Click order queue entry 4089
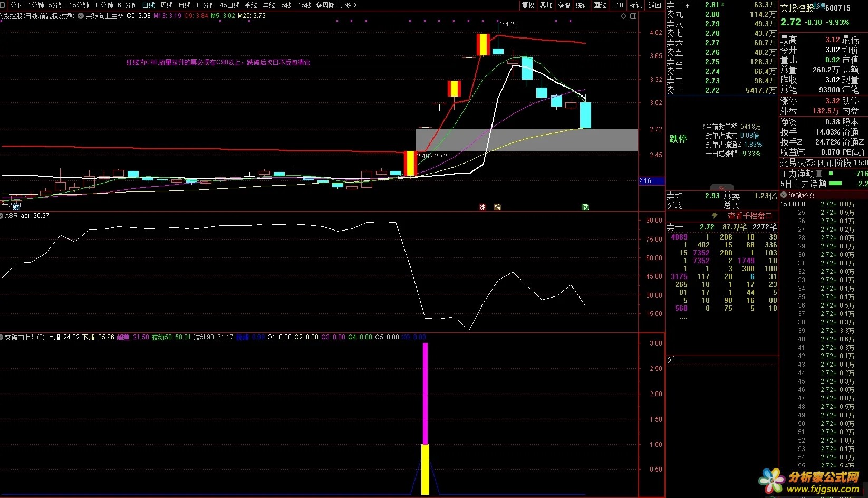 (x=679, y=237)
